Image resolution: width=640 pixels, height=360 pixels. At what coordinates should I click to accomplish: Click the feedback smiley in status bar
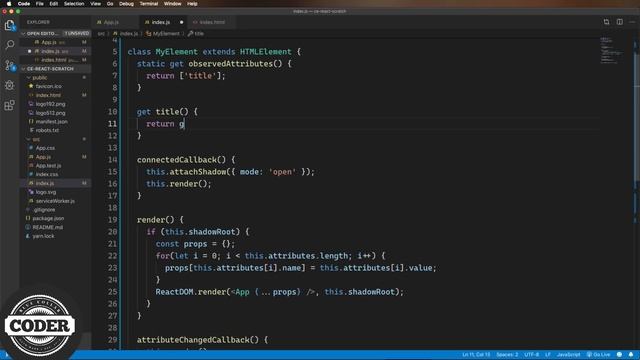coord(620,355)
